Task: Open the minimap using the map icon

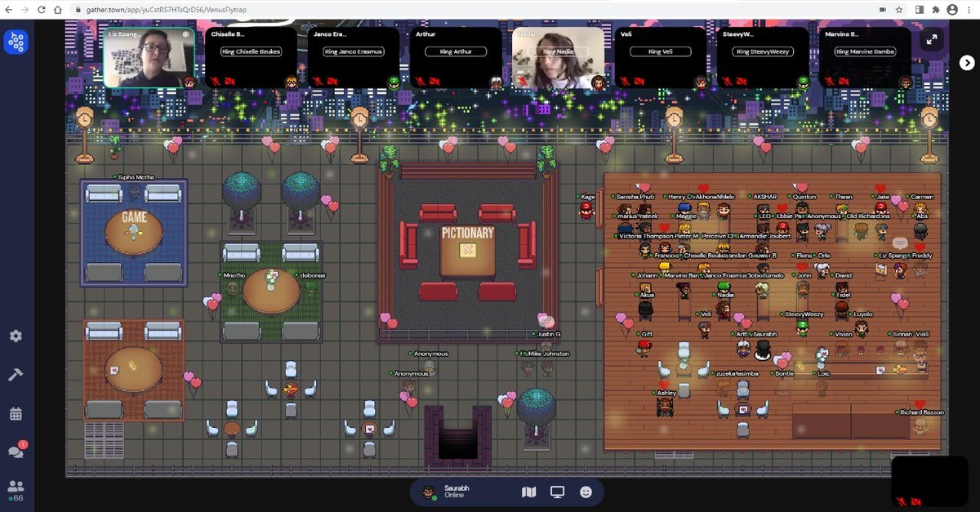Action: coord(528,492)
